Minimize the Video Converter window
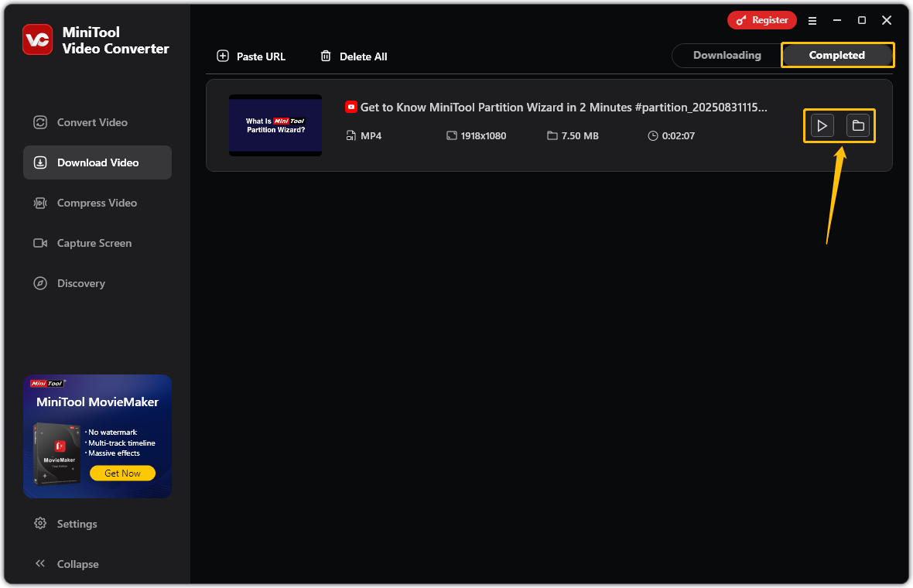913x588 pixels. click(x=836, y=20)
